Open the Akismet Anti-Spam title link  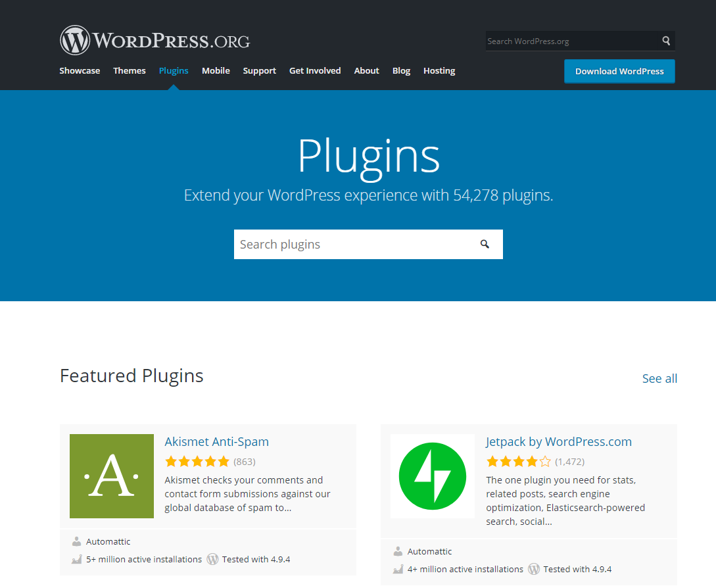[216, 441]
